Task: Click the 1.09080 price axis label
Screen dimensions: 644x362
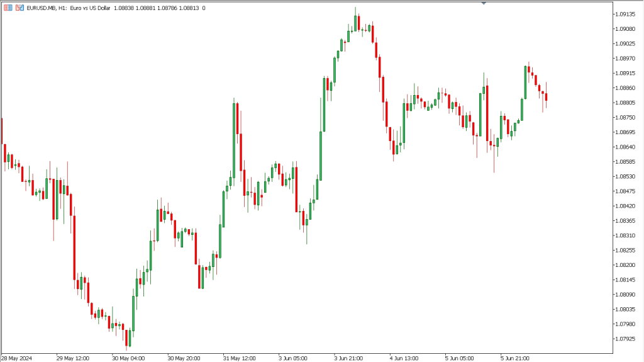Action: coord(625,29)
